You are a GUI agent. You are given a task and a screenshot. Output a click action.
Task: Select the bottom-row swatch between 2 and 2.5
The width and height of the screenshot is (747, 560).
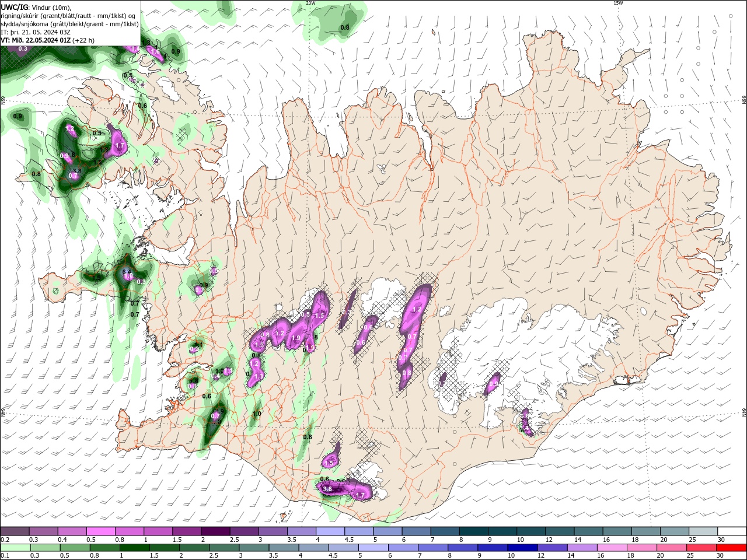[194, 548]
